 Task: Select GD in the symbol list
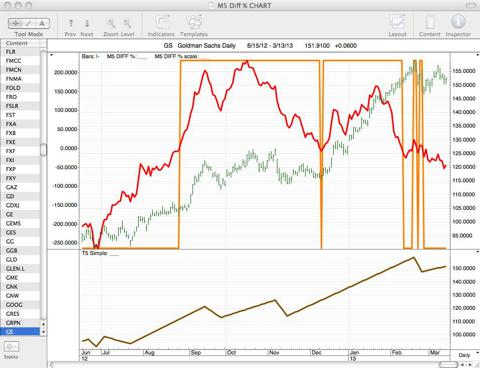(x=20, y=196)
